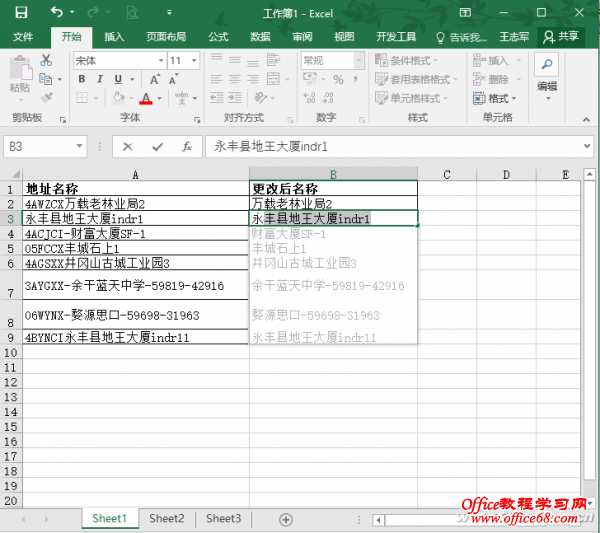The height and width of the screenshot is (533, 600).
Task: Click the fx insert function icon
Action: (x=187, y=147)
